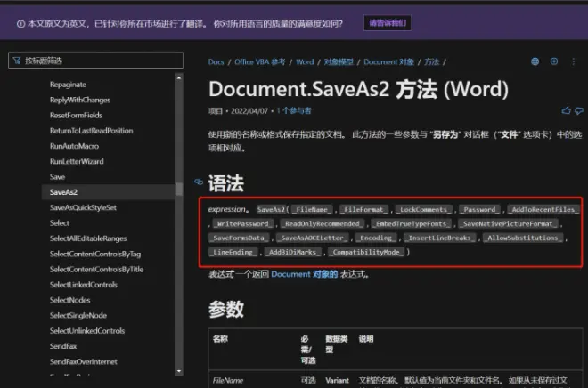Select ReplyWithChanges in the sidebar
Image resolution: width=588 pixels, height=388 pixels.
(80, 100)
